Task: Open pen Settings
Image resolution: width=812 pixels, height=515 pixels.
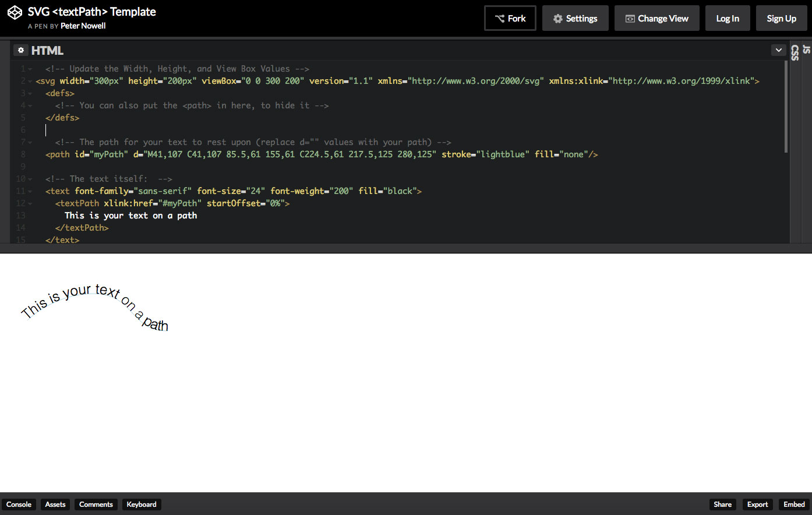Action: (575, 19)
